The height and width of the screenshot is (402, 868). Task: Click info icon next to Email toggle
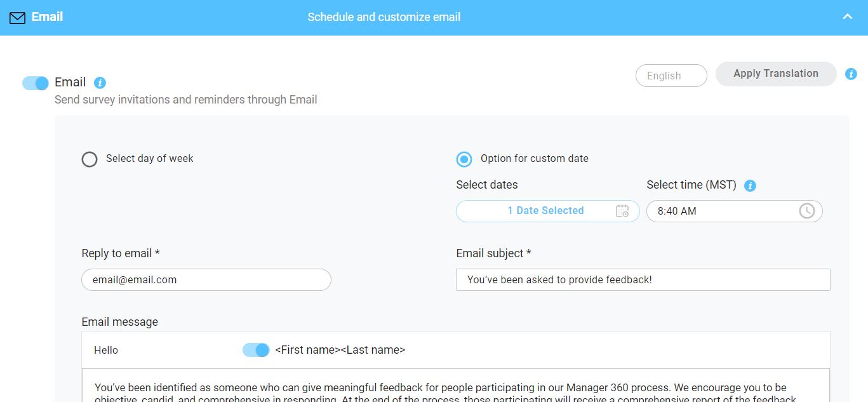pyautogui.click(x=100, y=83)
